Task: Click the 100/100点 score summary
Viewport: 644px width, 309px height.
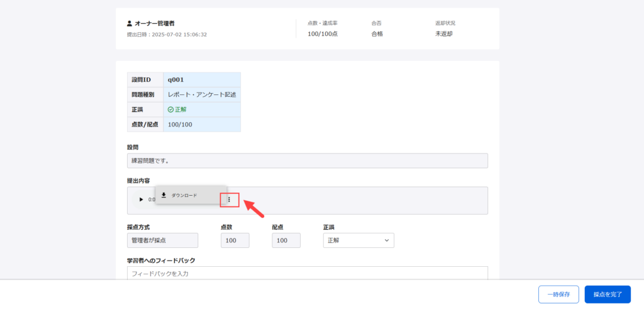Action: click(323, 34)
